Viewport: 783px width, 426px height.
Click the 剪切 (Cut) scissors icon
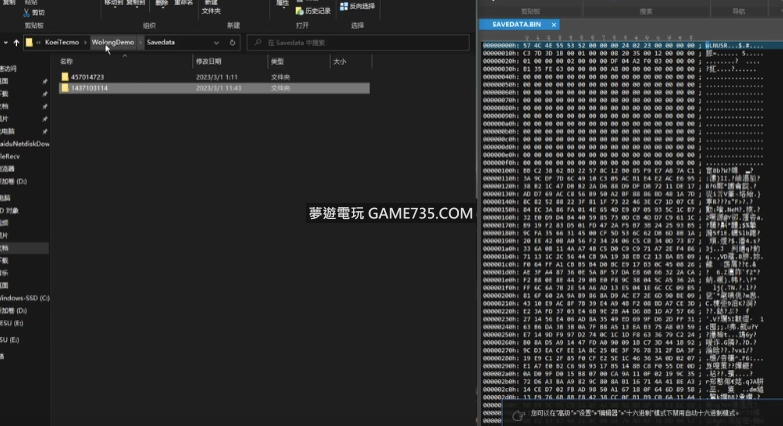25,13
